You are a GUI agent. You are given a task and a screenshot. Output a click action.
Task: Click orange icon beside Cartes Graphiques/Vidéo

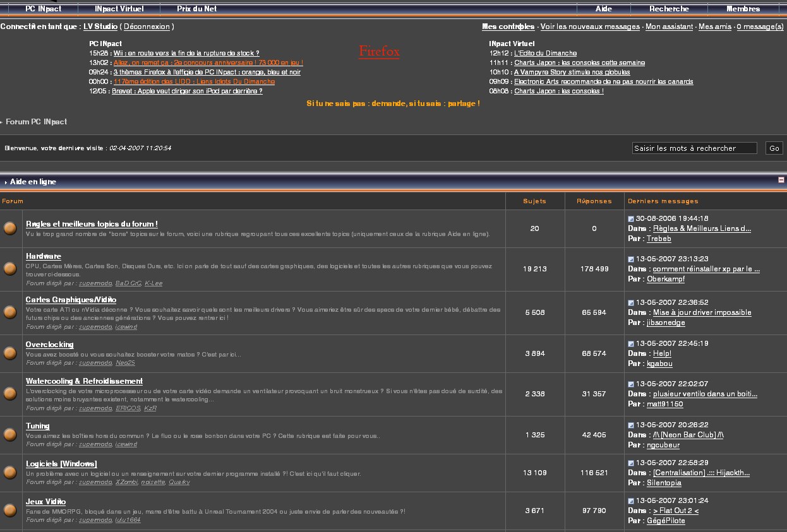[10, 312]
